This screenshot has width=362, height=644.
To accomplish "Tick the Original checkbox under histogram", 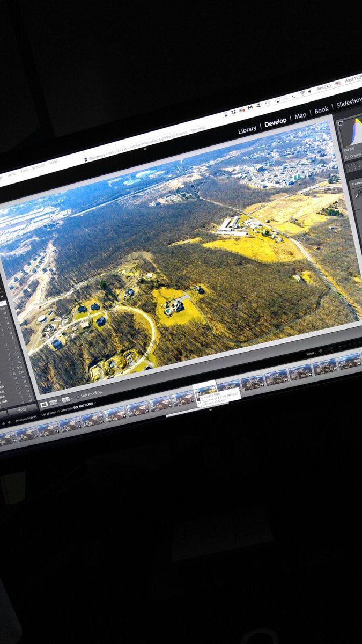I will click(347, 157).
